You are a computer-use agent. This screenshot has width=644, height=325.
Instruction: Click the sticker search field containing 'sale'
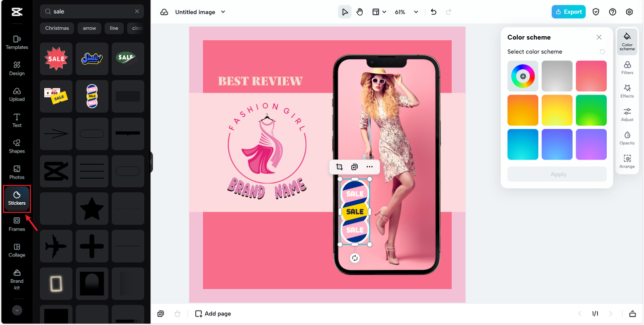[92, 11]
